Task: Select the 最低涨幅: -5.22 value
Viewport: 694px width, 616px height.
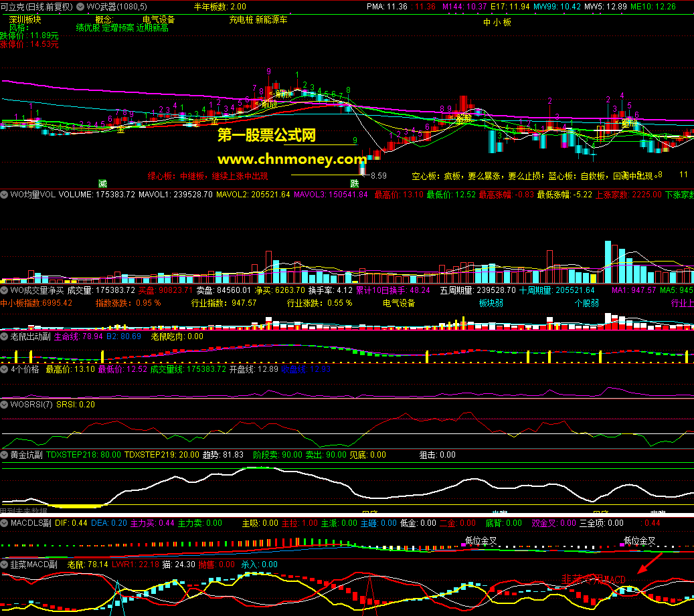Action: [564, 195]
